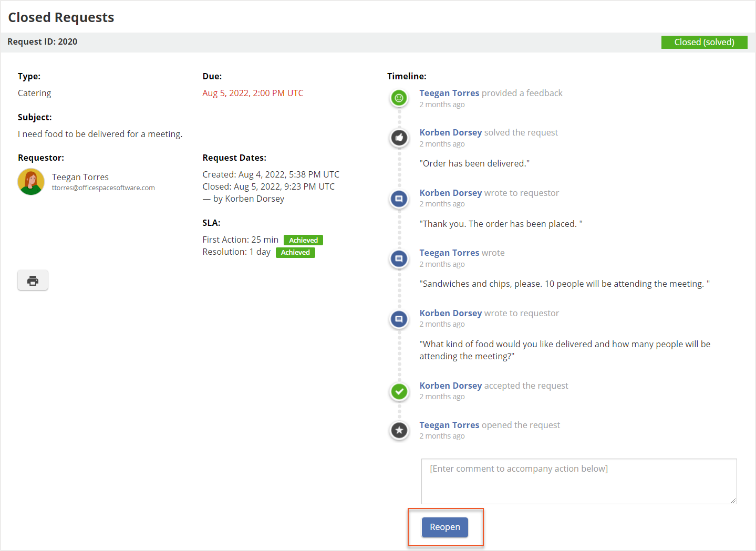Click the Closed Requests page heading
Screen dimensions: 756x551
coord(61,17)
